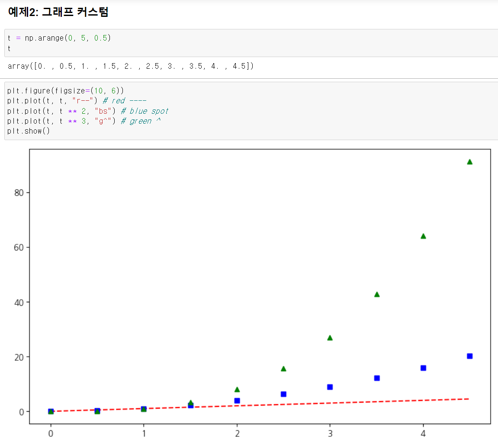Click the output text starting 'array([0. , 0.5'

(131, 66)
